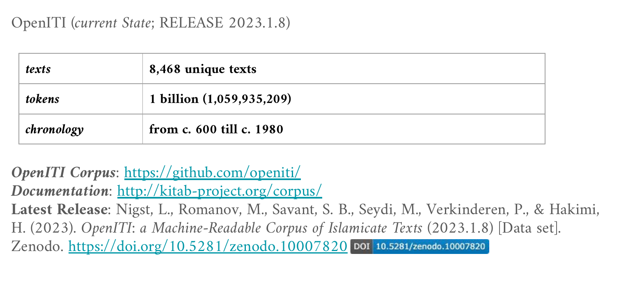Click the '[Data set]' text in citation
Screen dimensions: 644x297
[529, 228]
